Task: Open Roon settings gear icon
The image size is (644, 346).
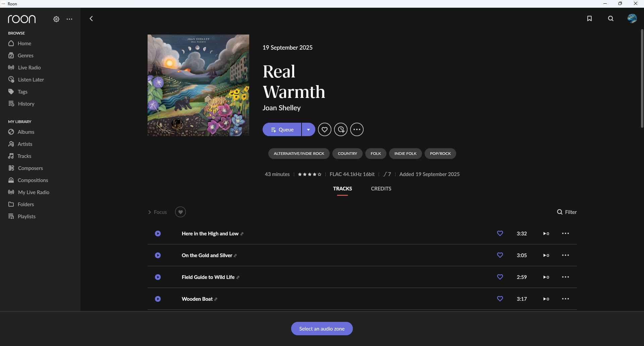Action: tap(56, 19)
